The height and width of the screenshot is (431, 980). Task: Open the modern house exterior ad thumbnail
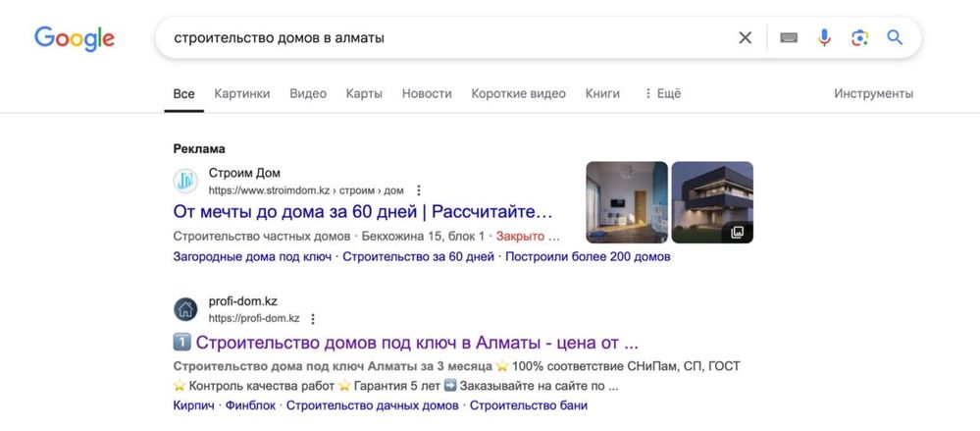(712, 202)
